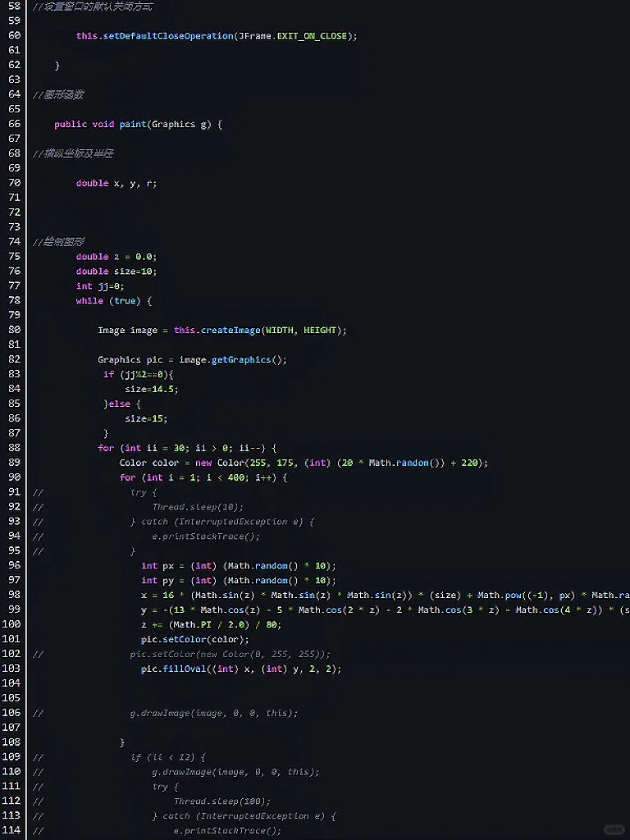Click the commented setColor(new Color(0, 255, 255)) line
The width and height of the screenshot is (630, 840).
point(231,654)
